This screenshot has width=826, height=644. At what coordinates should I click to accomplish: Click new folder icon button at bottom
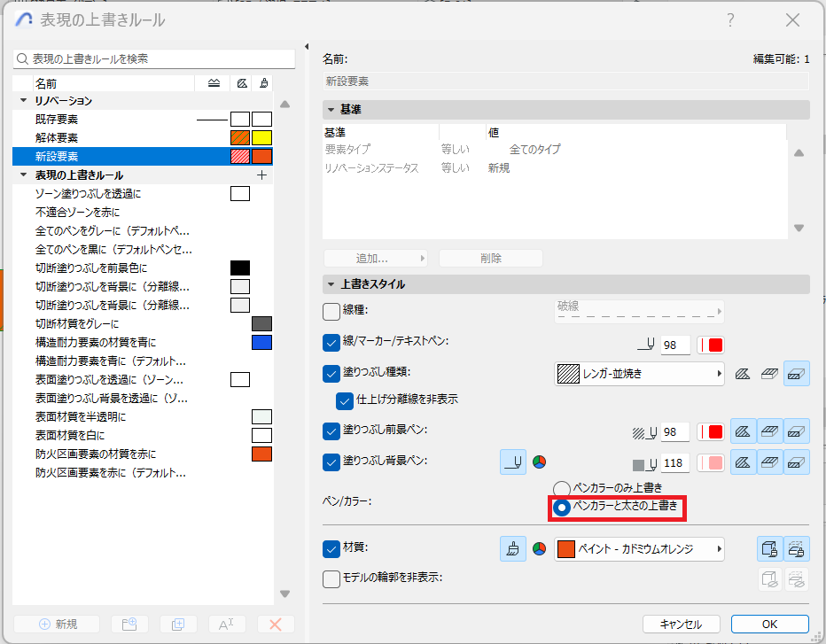[129, 624]
